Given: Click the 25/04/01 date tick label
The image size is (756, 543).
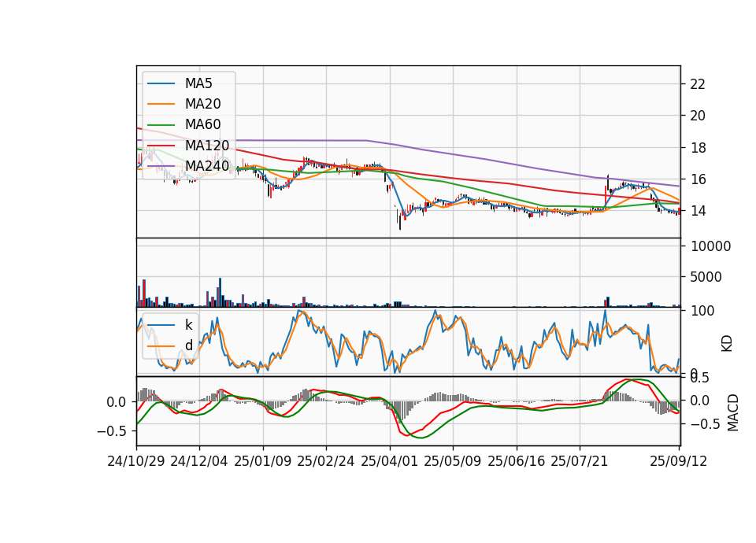Looking at the screenshot, I should coord(389,461).
